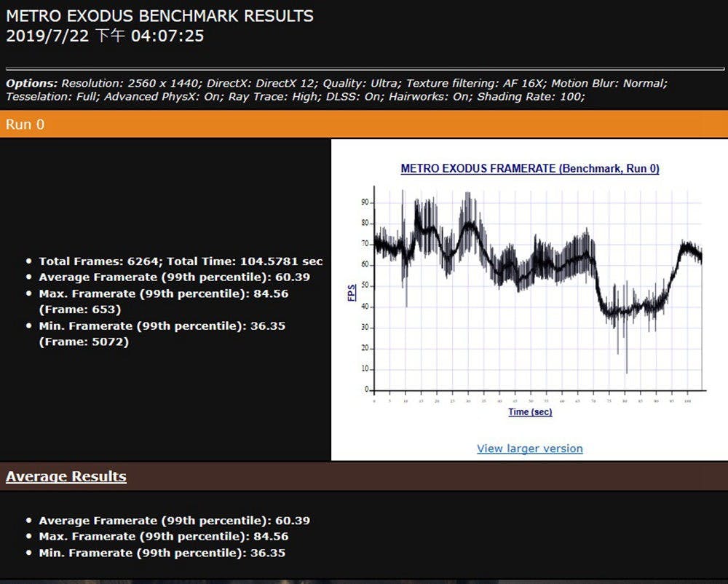Click Run 0 'Max. Framerate (99th percentile): 84.56'

point(163,294)
